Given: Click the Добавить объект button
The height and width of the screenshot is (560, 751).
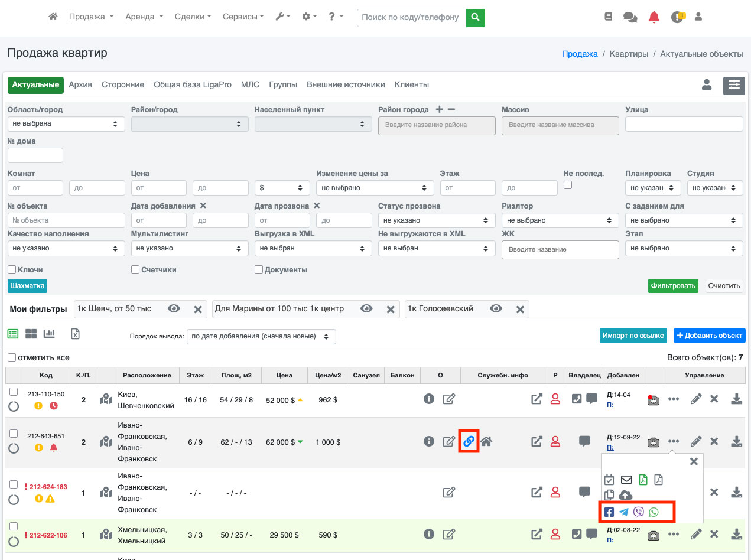Looking at the screenshot, I should point(709,336).
